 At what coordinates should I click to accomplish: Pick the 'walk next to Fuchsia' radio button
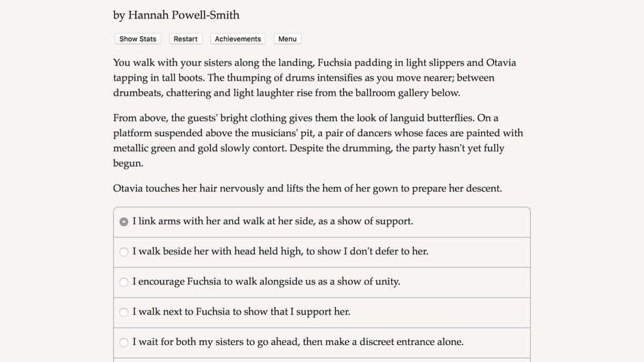pos(124,312)
